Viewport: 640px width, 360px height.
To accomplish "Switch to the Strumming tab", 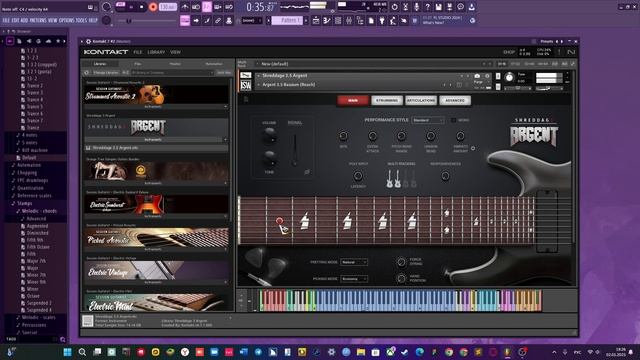I will (387, 100).
